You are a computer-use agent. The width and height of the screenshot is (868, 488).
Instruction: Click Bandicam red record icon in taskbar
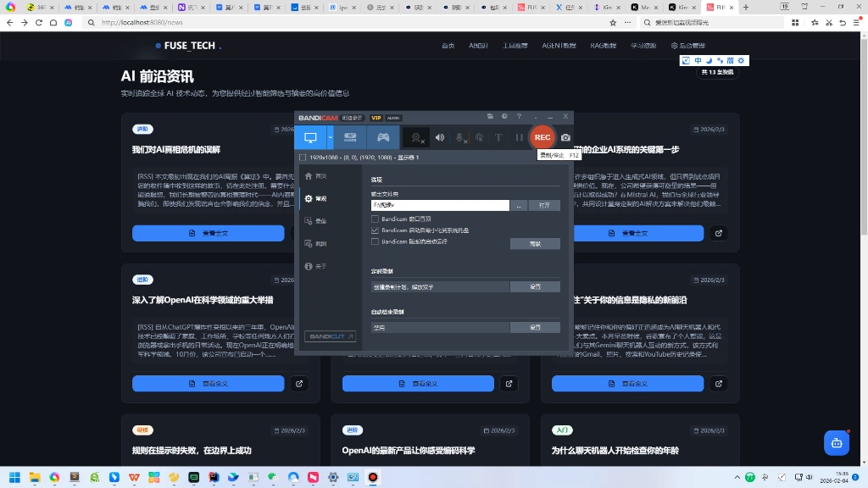click(373, 477)
